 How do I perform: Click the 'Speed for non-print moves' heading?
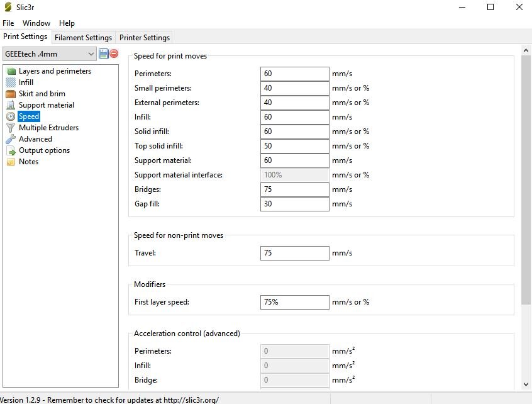click(179, 235)
